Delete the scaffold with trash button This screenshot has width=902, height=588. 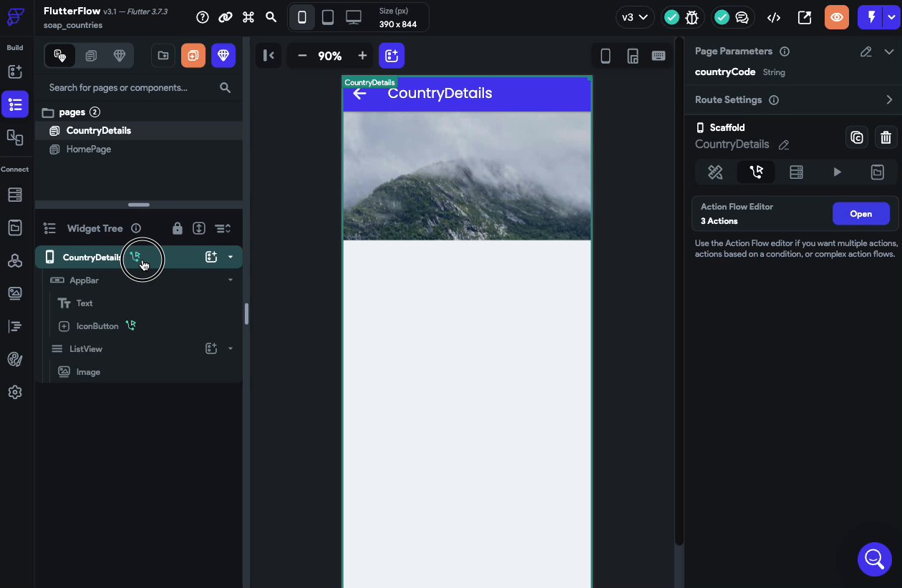pos(886,137)
